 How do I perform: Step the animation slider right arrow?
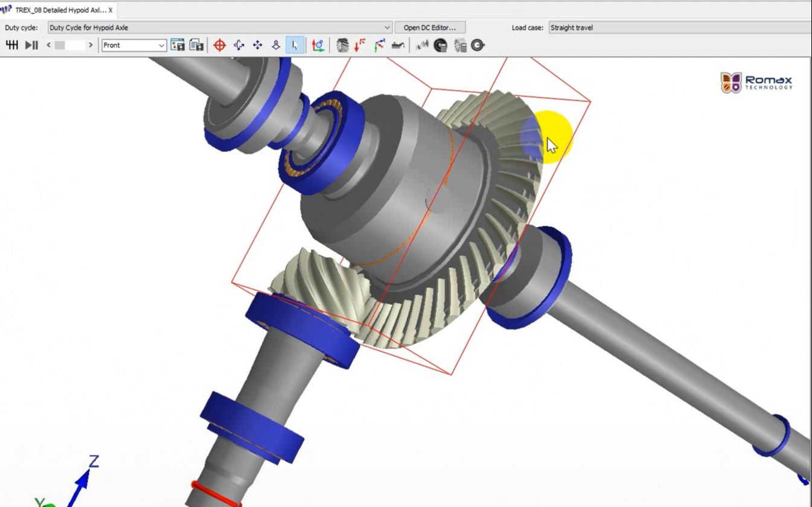(x=91, y=45)
